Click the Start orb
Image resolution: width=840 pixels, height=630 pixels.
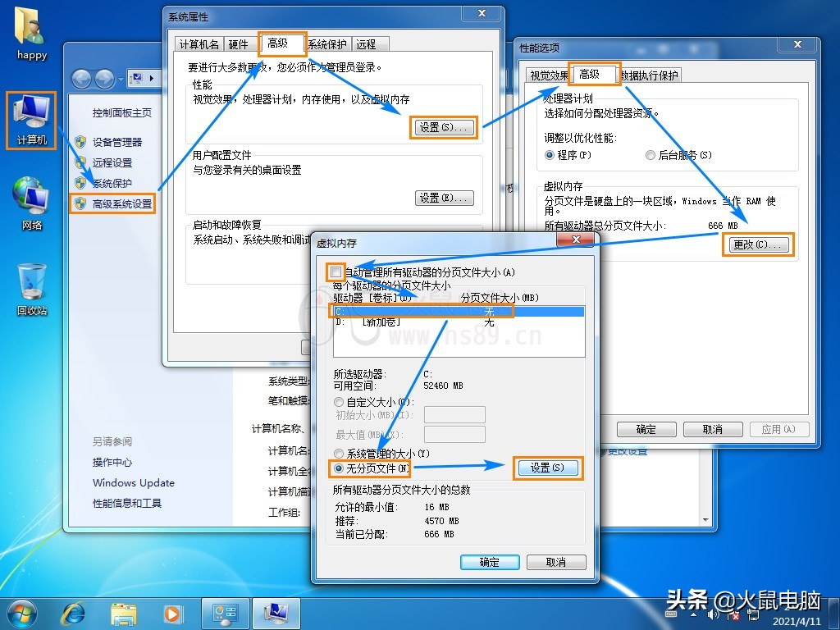[x=21, y=613]
